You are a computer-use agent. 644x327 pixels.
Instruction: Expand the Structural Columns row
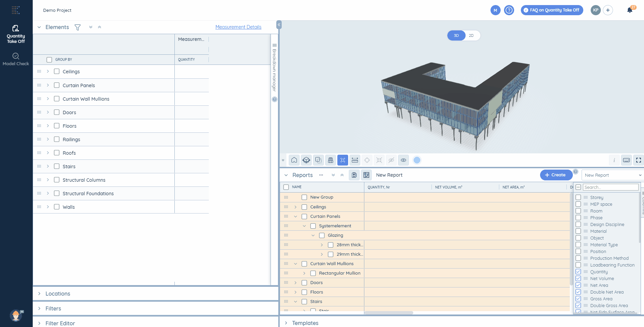48,180
